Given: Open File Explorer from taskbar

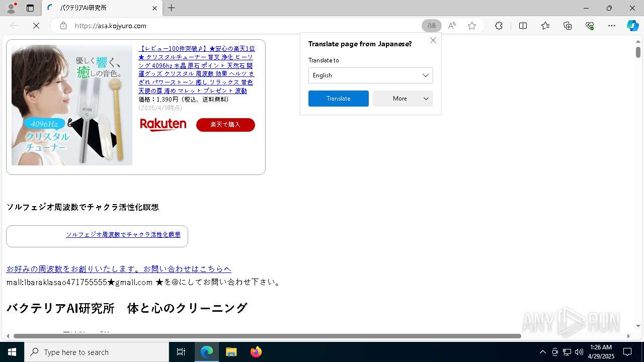Looking at the screenshot, I should point(231,352).
